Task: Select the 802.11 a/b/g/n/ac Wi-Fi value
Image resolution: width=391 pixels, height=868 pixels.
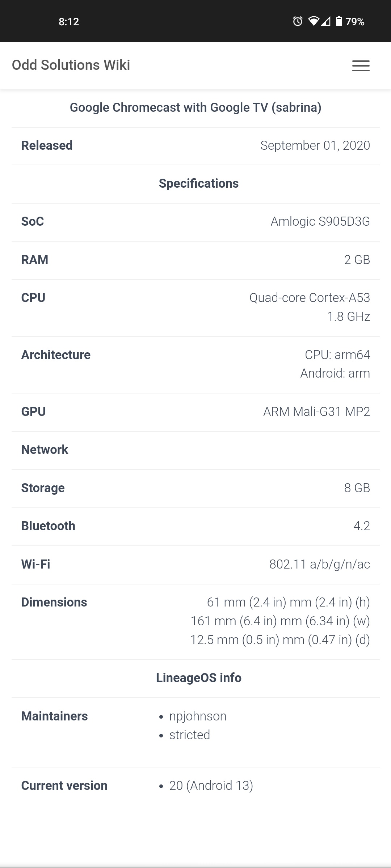Action: (319, 564)
